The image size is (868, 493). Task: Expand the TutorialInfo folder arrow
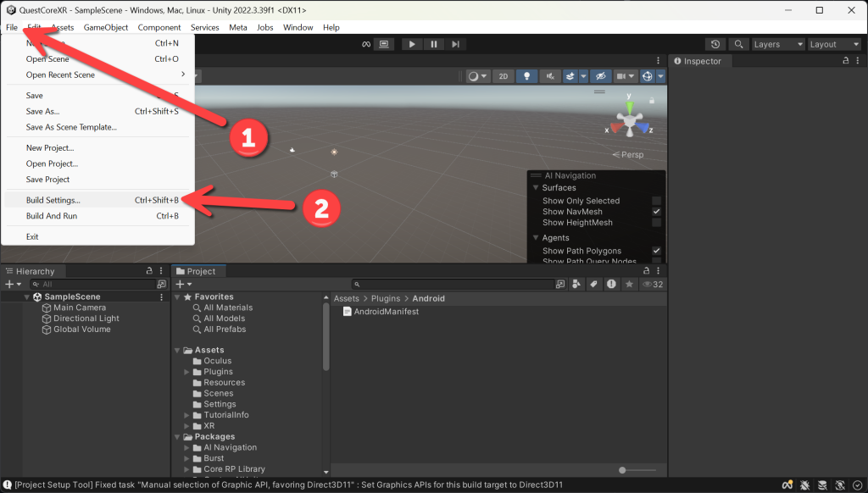(x=187, y=415)
